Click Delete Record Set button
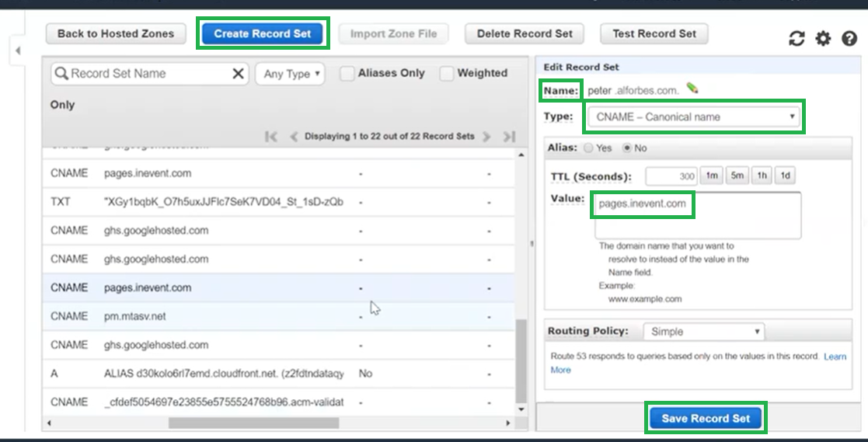Image resolution: width=868 pixels, height=442 pixels. [525, 33]
